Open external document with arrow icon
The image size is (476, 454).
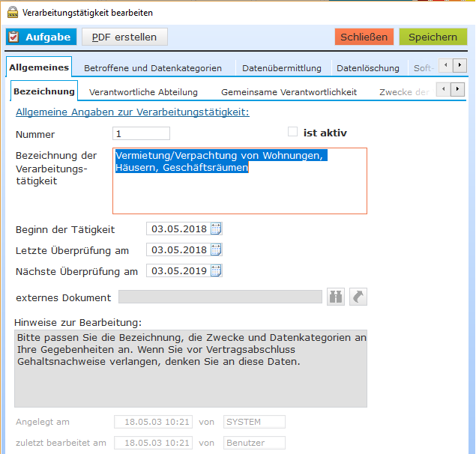358,297
